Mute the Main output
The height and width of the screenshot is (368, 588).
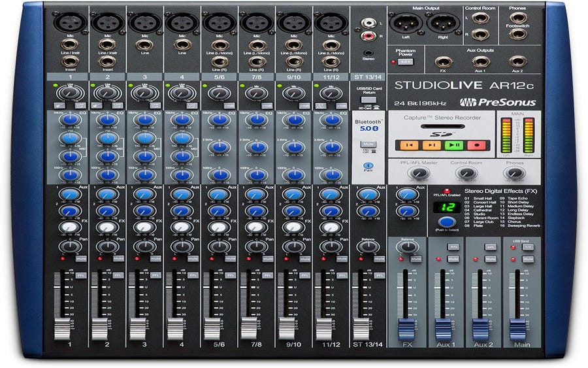point(528,259)
